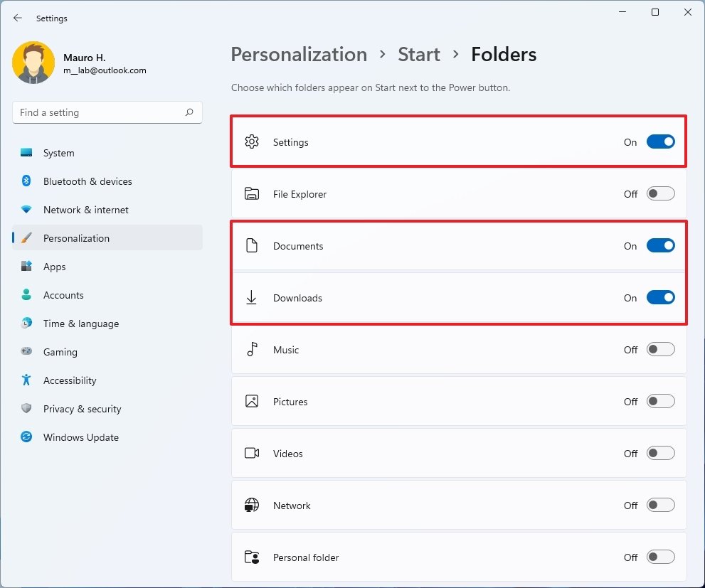Click the Accessibility icon in the sidebar
Image resolution: width=705 pixels, height=588 pixels.
[x=26, y=380]
